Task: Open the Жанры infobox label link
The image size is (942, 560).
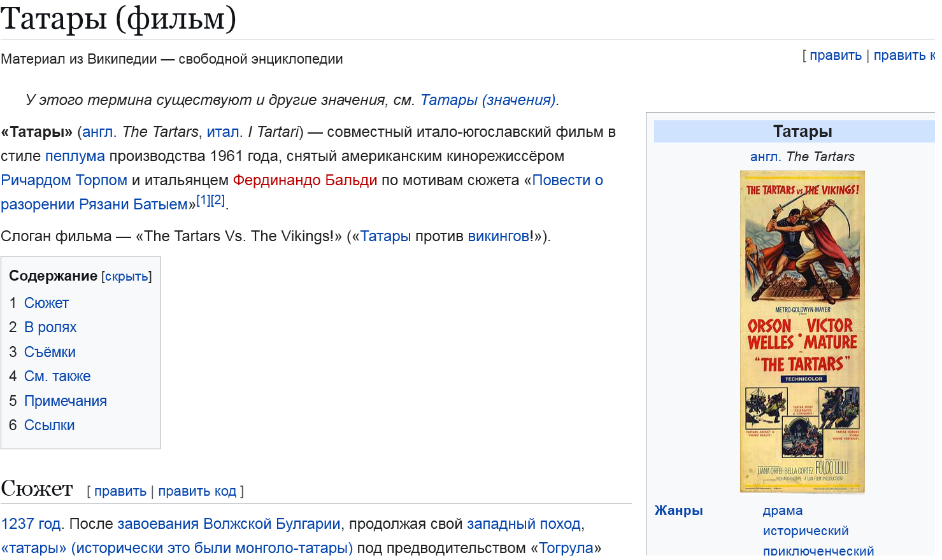Action: 679,510
